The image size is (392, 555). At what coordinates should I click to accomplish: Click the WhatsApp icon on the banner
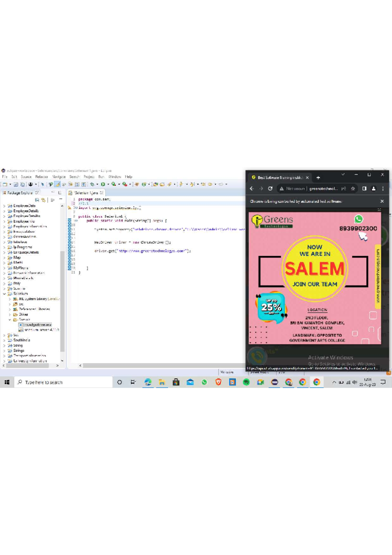click(358, 219)
